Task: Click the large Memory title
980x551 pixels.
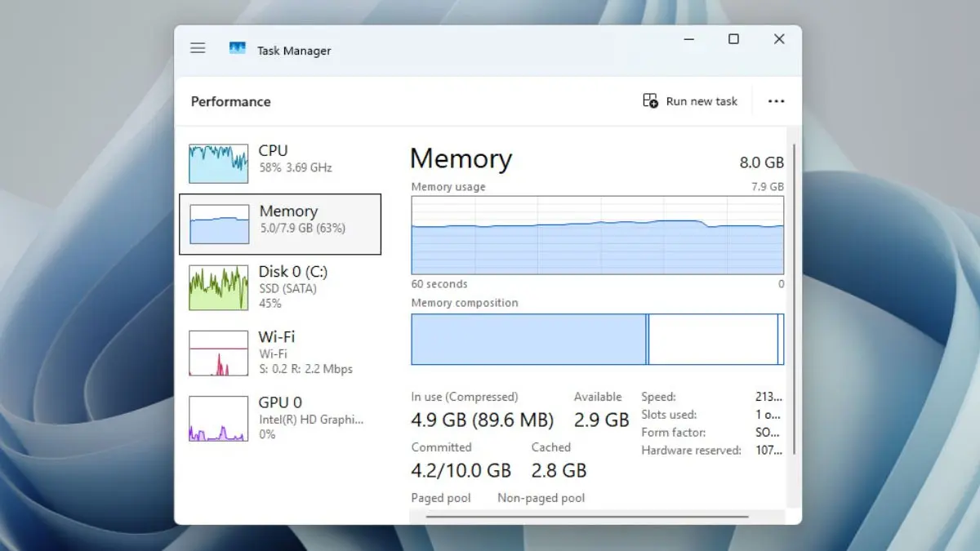Action: click(461, 158)
